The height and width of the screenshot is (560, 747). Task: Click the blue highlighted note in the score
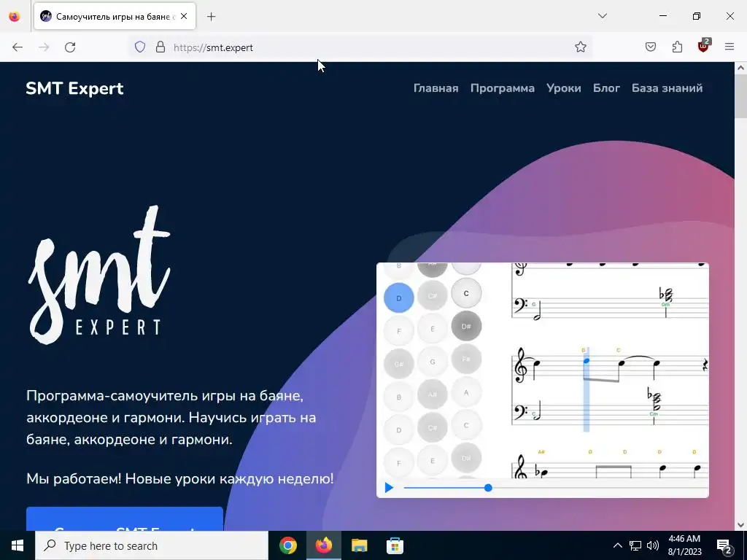[x=587, y=361]
